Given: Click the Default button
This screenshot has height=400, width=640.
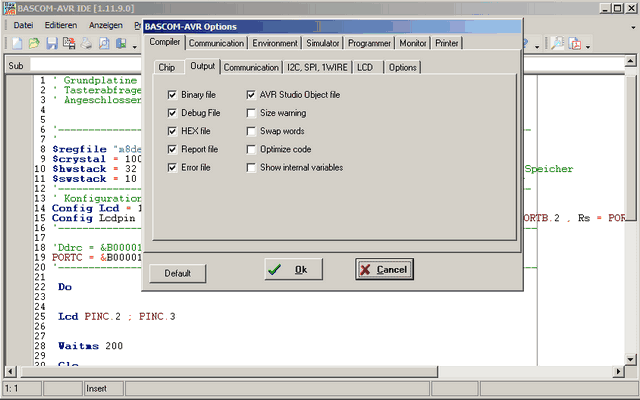Looking at the screenshot, I should (x=178, y=273).
